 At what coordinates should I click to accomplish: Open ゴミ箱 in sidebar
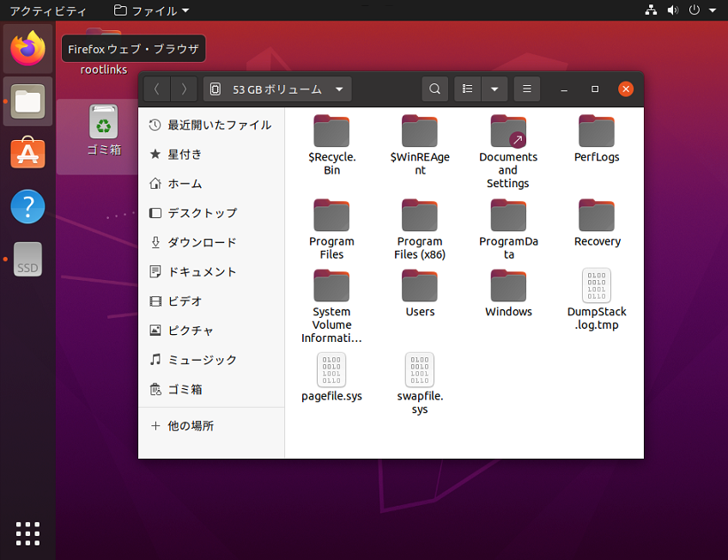(211, 390)
